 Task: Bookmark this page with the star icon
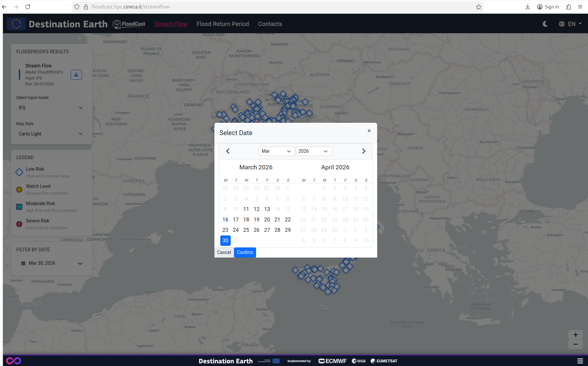click(x=478, y=7)
